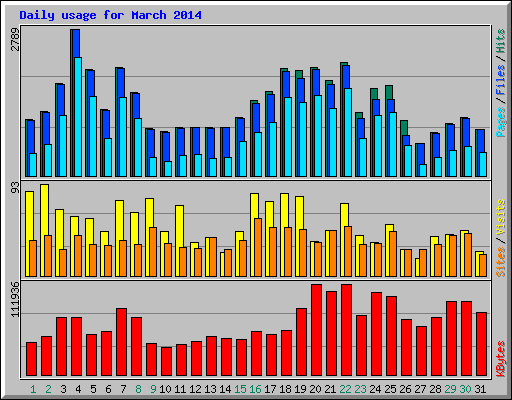Click day label 2 on the axis

click(x=48, y=389)
